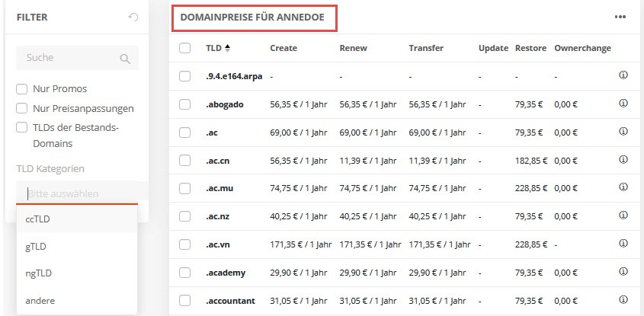Viewport: 644px width, 316px height.
Task: Enable the Nur Promos checkbox
Action: click(x=22, y=89)
